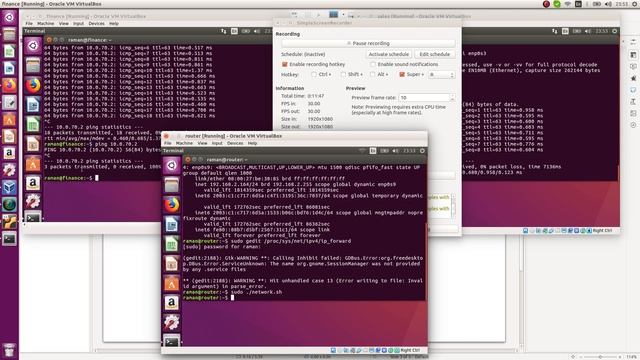Click the 'sudo ./network.sh' line in router terminal
The width and height of the screenshot is (640, 360).
pos(256,292)
